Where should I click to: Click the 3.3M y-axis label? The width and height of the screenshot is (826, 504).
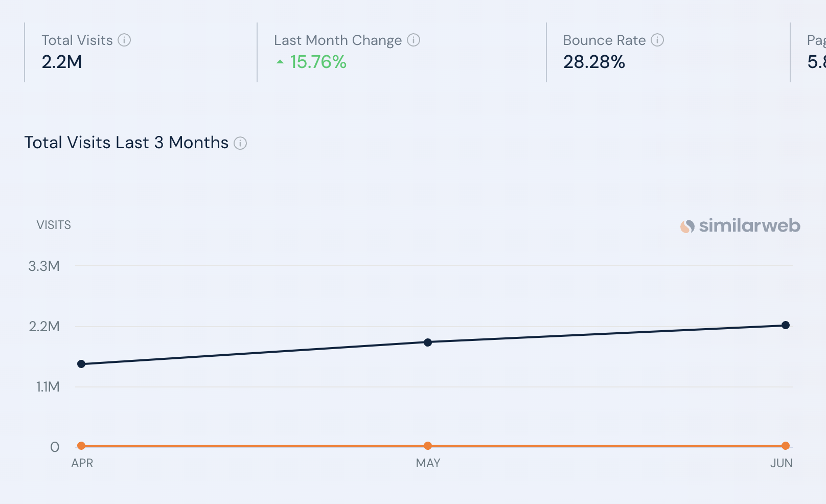click(x=44, y=266)
